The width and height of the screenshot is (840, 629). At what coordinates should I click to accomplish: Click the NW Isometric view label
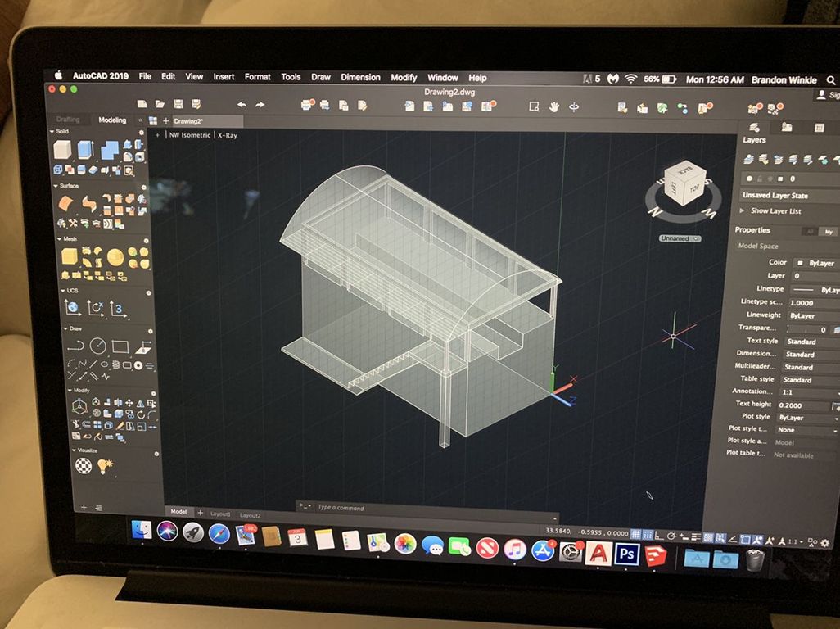(189, 135)
